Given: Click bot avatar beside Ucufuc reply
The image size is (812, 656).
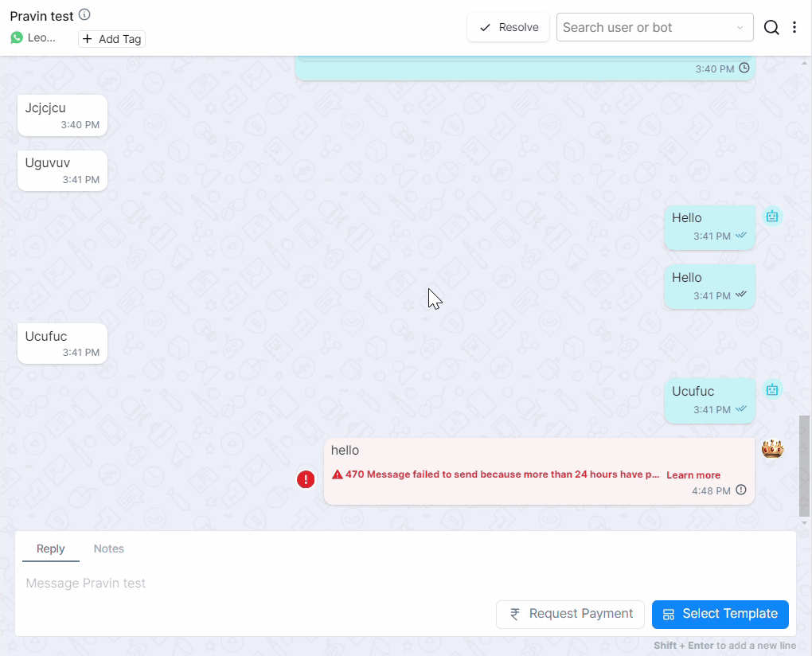Looking at the screenshot, I should click(771, 389).
